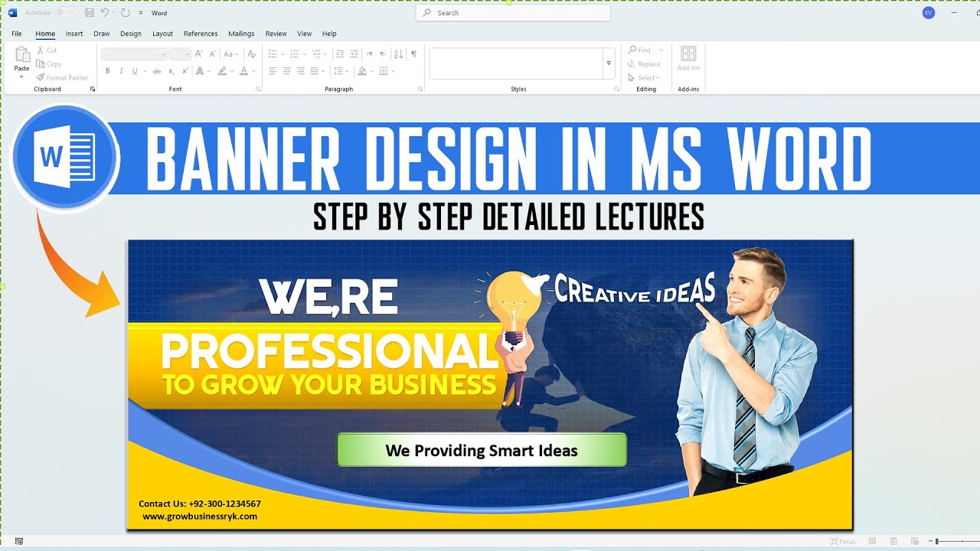Open the Paragraph settings launcher
This screenshot has width=980, height=551.
coord(420,90)
